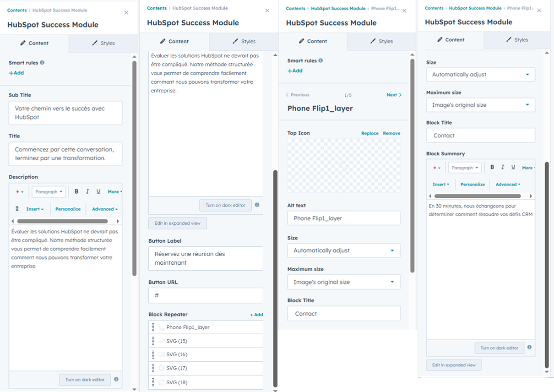The height and width of the screenshot is (392, 554).
Task: Click the Smart rules info icon in third panel
Action: (x=320, y=60)
